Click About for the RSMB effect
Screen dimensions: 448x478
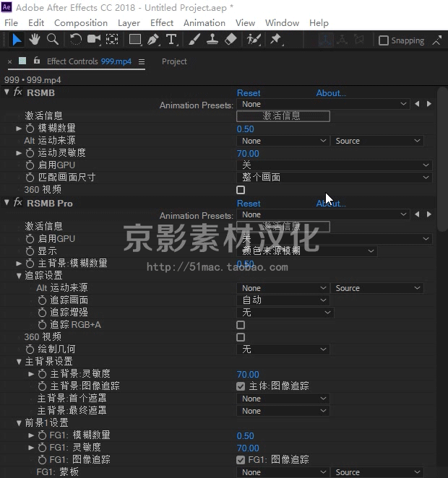click(x=331, y=93)
